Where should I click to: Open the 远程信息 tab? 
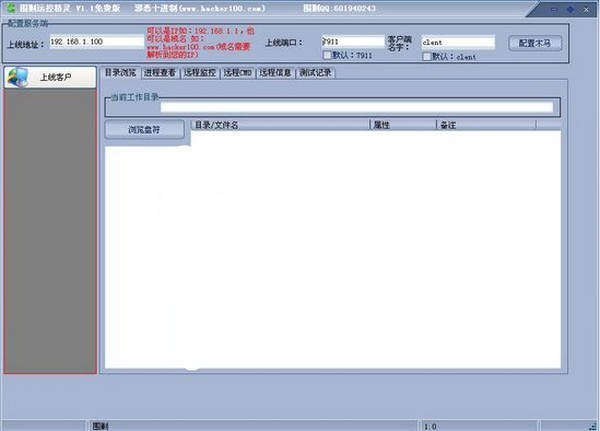click(275, 73)
